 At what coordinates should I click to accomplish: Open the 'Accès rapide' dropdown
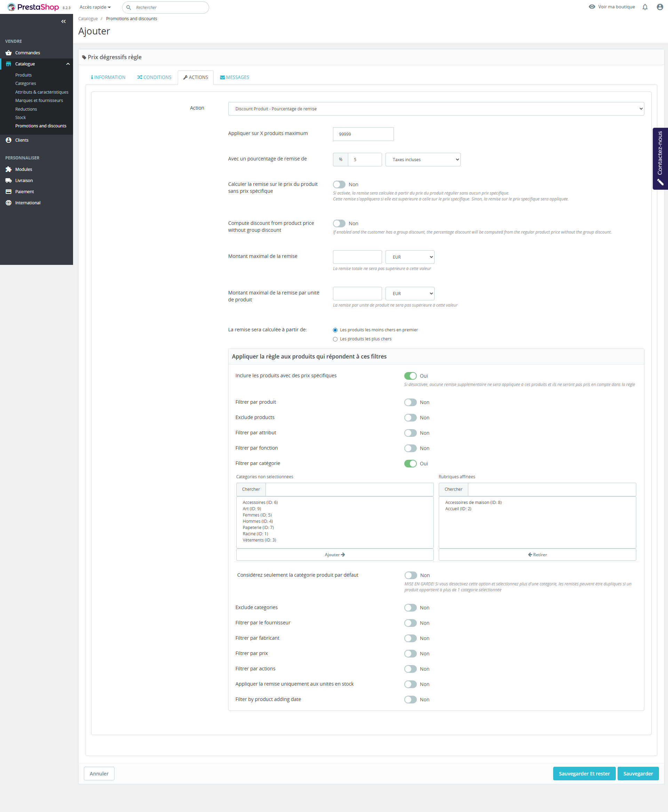95,7
